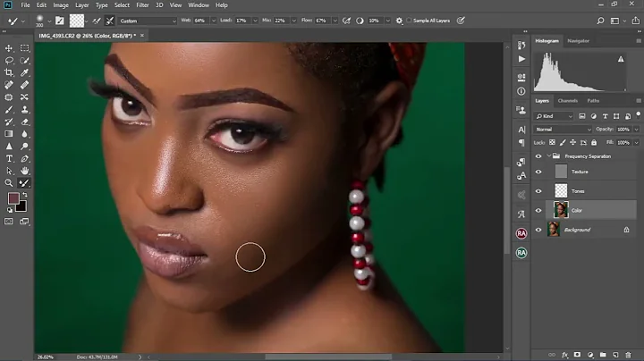Collapse the Frequency Separation group
Viewport: 644px width, 361px height.
pyautogui.click(x=548, y=155)
